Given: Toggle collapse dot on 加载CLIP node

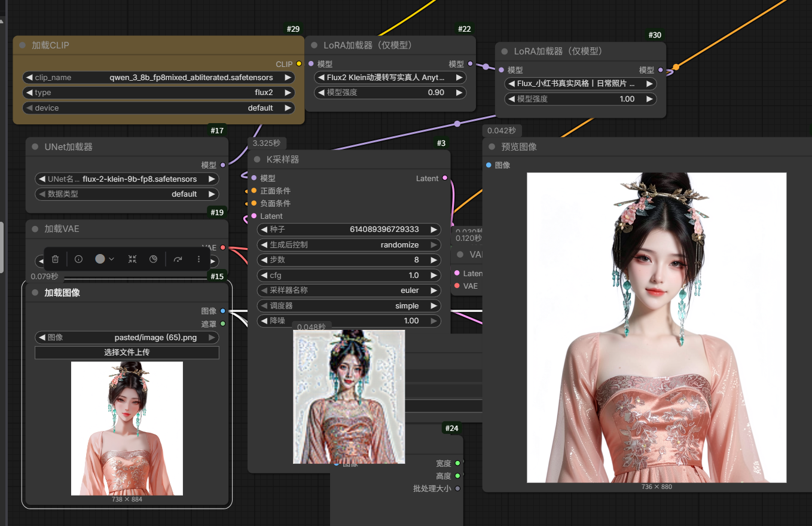Looking at the screenshot, I should click(x=22, y=45).
